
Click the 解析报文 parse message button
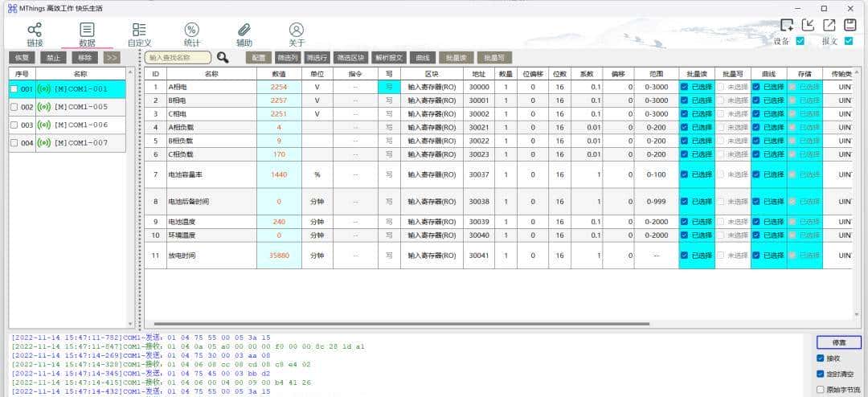pyautogui.click(x=390, y=58)
